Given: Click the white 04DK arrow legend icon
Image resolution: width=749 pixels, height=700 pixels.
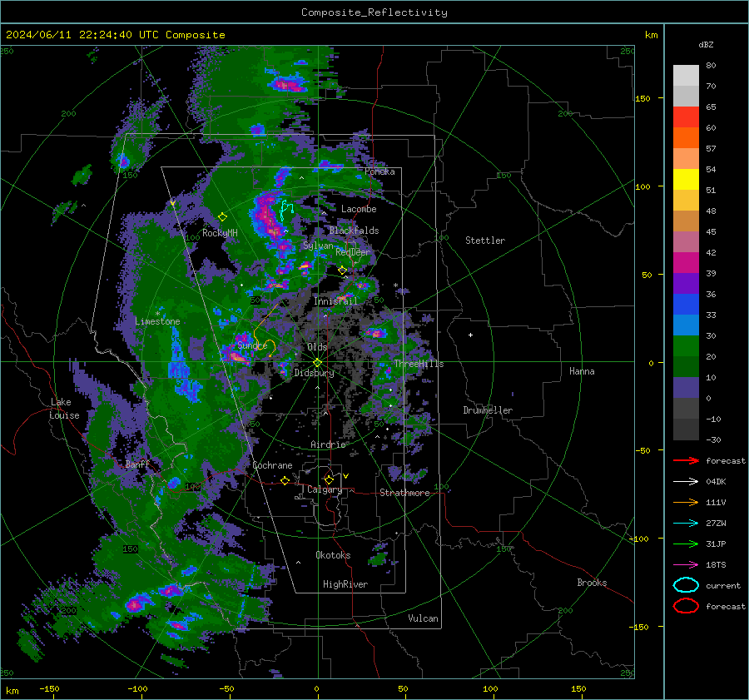Looking at the screenshot, I should [686, 482].
